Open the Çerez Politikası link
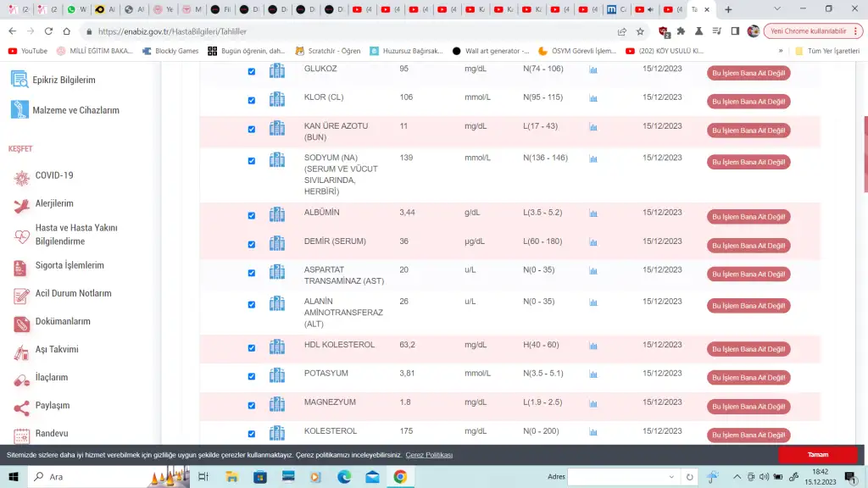The image size is (868, 488). tap(429, 455)
